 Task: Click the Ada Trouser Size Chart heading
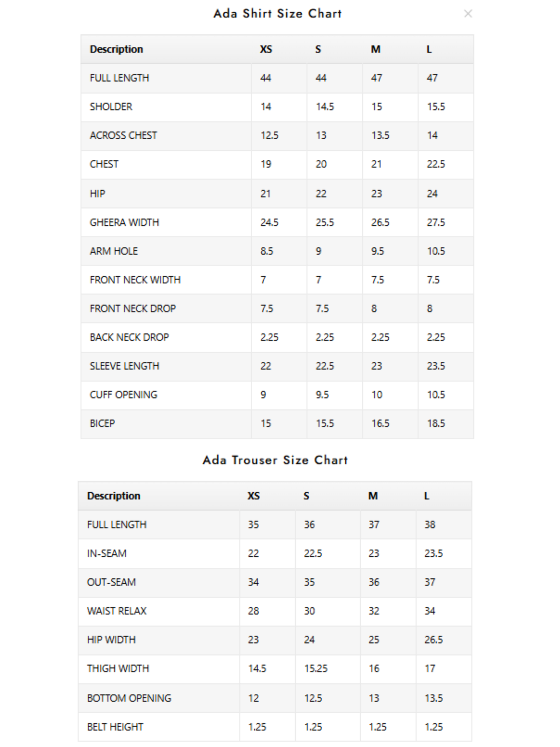coord(275,460)
